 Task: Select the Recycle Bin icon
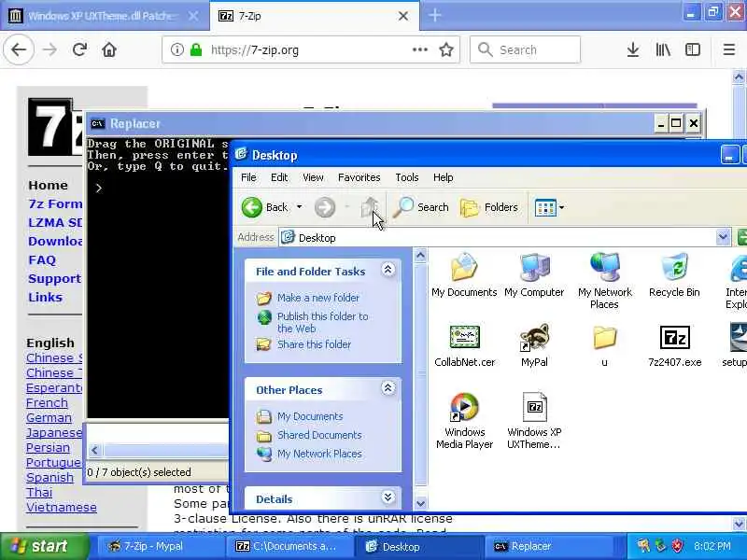(x=674, y=275)
